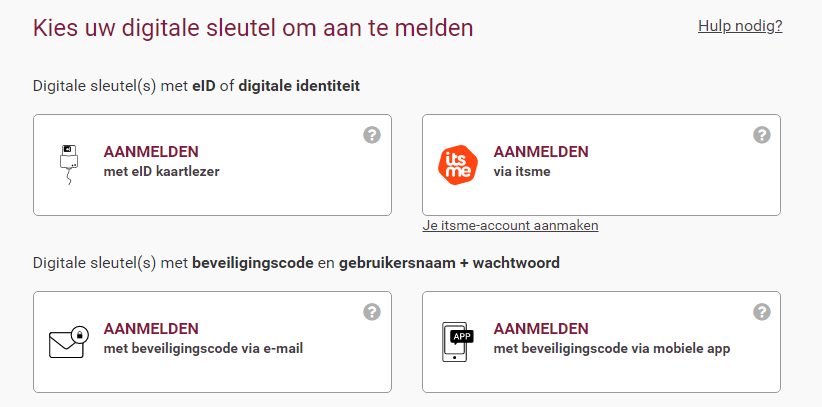Follow 'Je itsme-account aanmaken' link

[510, 226]
